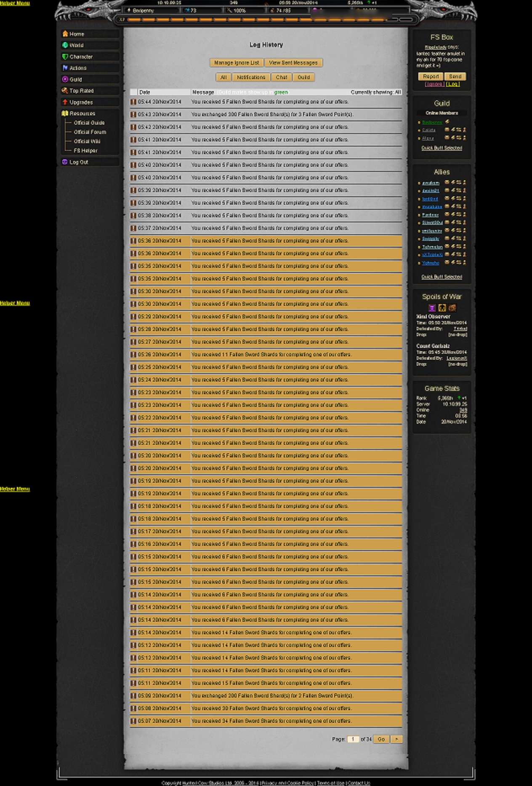Click the trade icon for last ally Yohnoho
532x786 pixels.
coord(459,262)
